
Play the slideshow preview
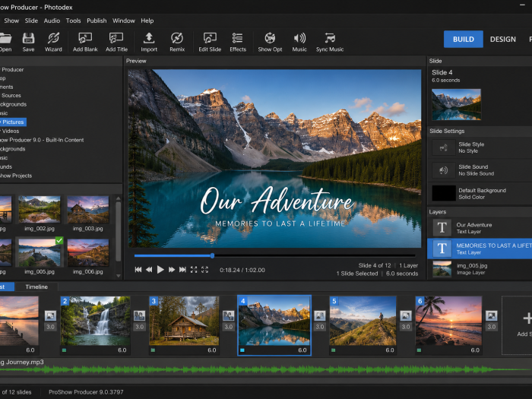click(x=160, y=270)
